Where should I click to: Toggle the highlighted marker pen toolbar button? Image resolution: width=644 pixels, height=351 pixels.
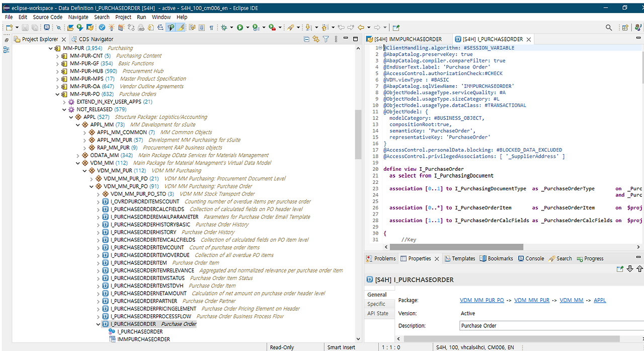181,28
